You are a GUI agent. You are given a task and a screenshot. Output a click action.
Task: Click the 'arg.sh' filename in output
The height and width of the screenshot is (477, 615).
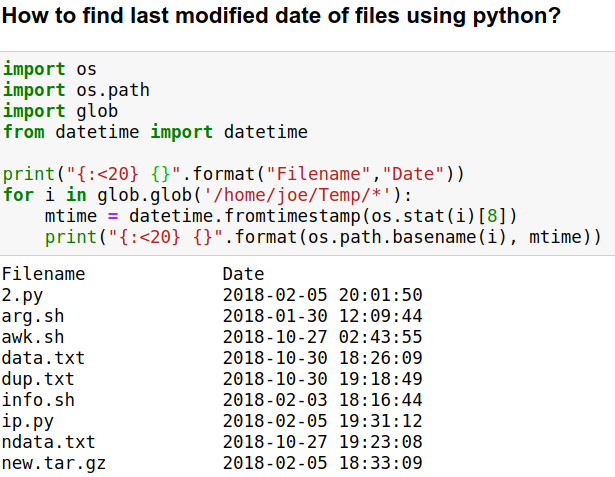[33, 317]
